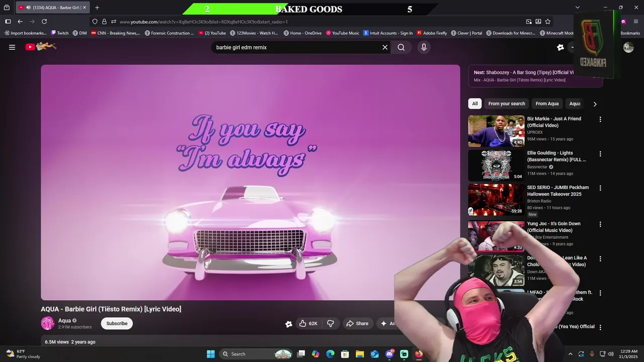Open the Home - OneDrive bookmark
Screen dimensions: 644x362
(302, 33)
